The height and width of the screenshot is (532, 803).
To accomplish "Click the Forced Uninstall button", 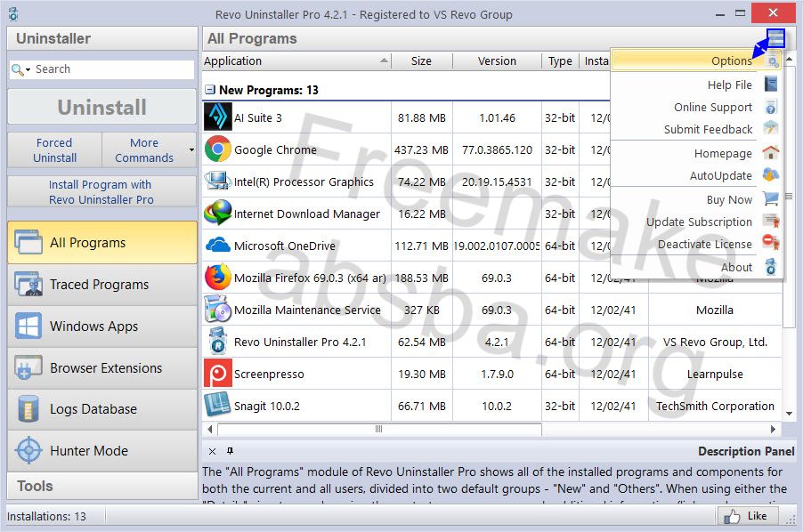I will point(55,149).
